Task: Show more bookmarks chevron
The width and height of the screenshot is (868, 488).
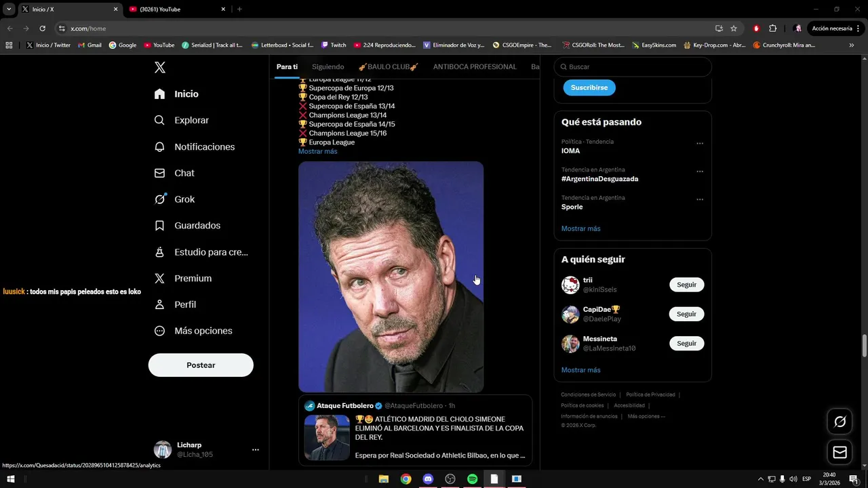Action: [852, 45]
